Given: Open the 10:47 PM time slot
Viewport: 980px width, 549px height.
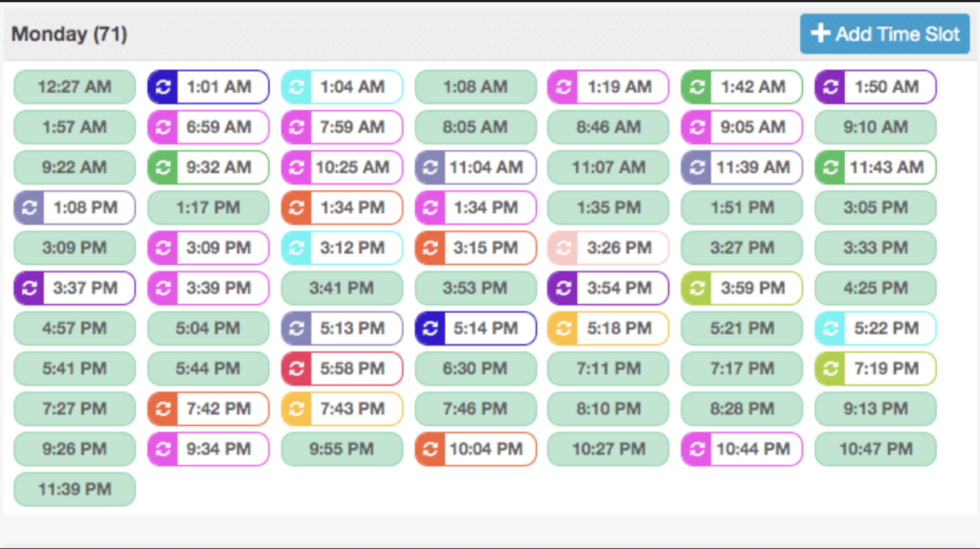Looking at the screenshot, I should click(x=876, y=449).
